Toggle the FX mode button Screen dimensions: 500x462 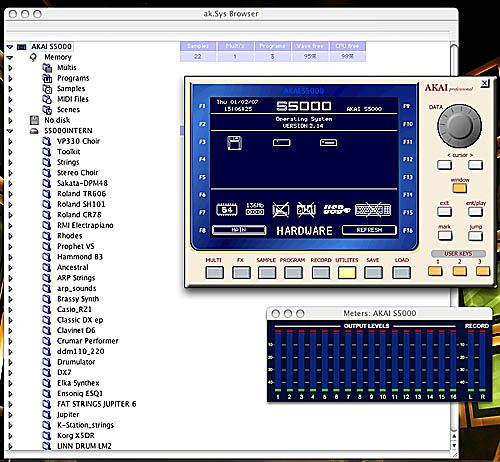tap(241, 273)
